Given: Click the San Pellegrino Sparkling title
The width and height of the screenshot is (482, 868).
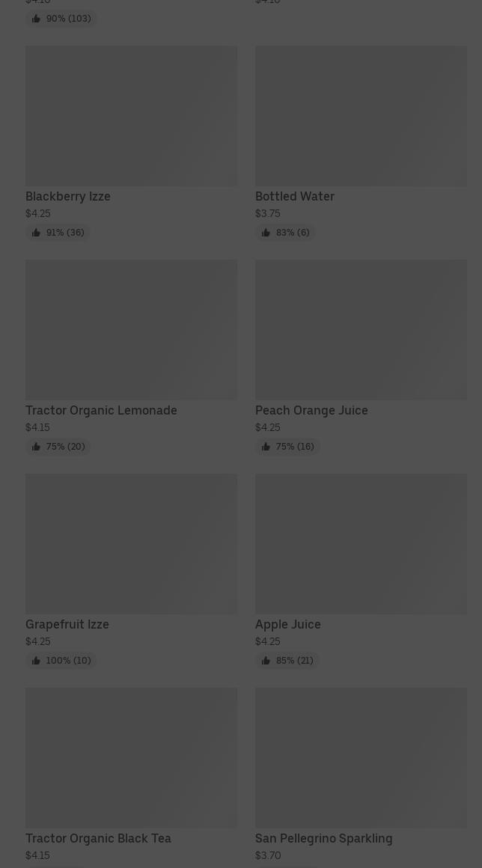Looking at the screenshot, I should coord(323,838).
